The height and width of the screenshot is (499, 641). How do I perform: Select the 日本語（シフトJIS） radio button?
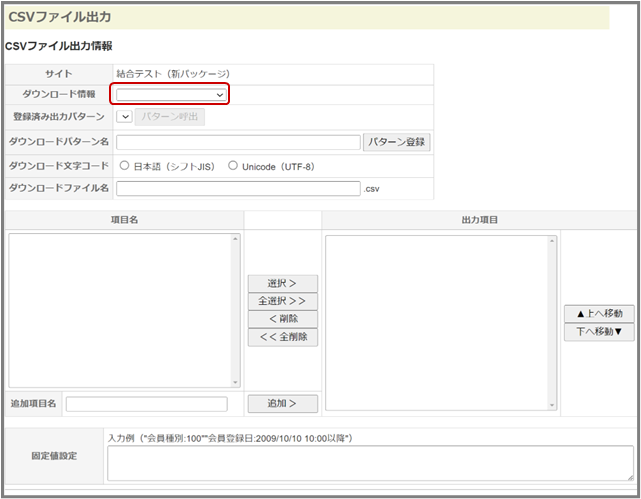(x=124, y=166)
